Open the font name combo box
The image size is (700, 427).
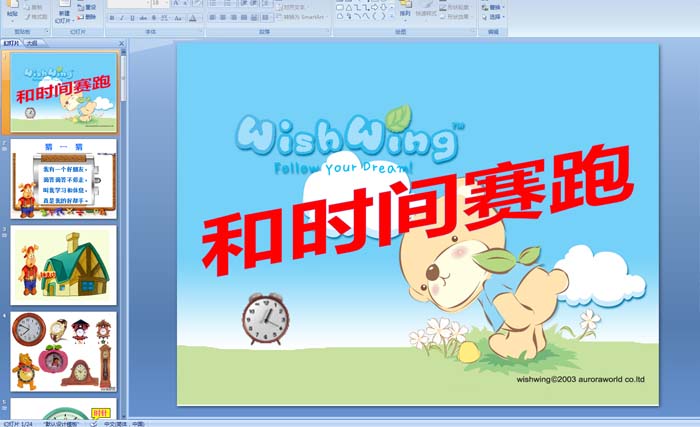(x=129, y=4)
